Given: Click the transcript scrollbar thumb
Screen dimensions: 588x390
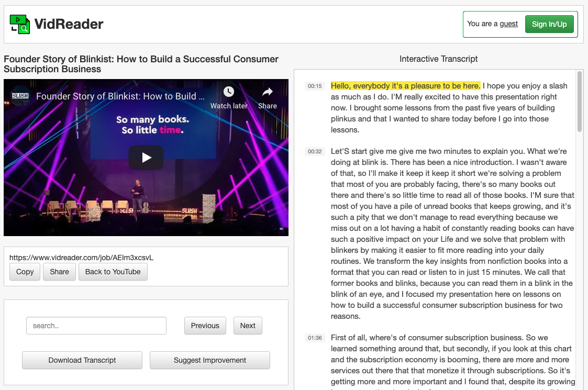Looking at the screenshot, I should click(580, 101).
